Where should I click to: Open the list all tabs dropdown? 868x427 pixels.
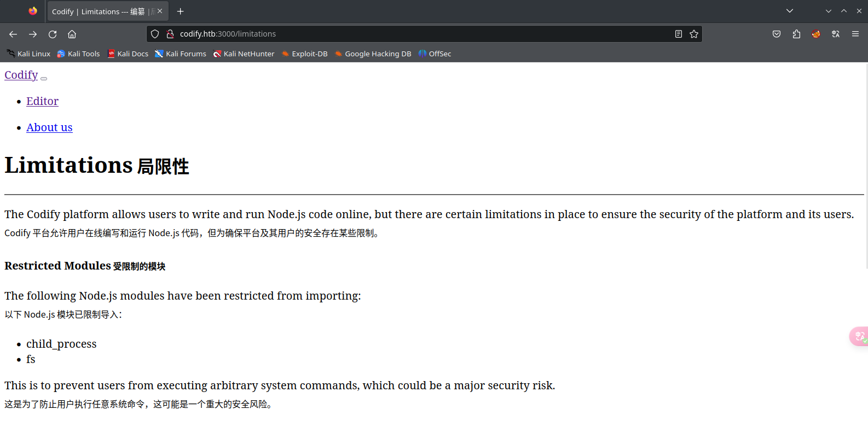click(790, 11)
